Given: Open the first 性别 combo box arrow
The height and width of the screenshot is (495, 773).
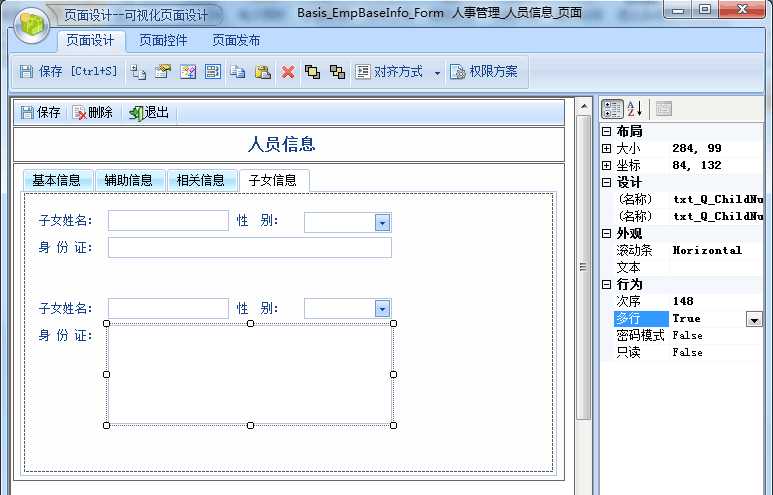Looking at the screenshot, I should (x=383, y=223).
